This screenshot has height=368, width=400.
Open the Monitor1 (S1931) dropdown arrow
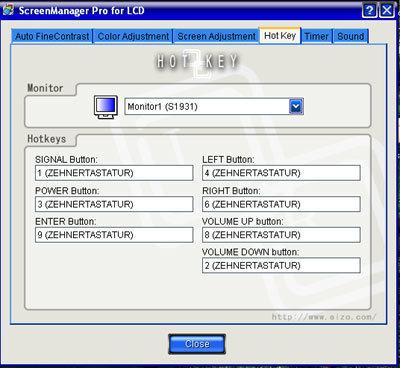[x=296, y=107]
